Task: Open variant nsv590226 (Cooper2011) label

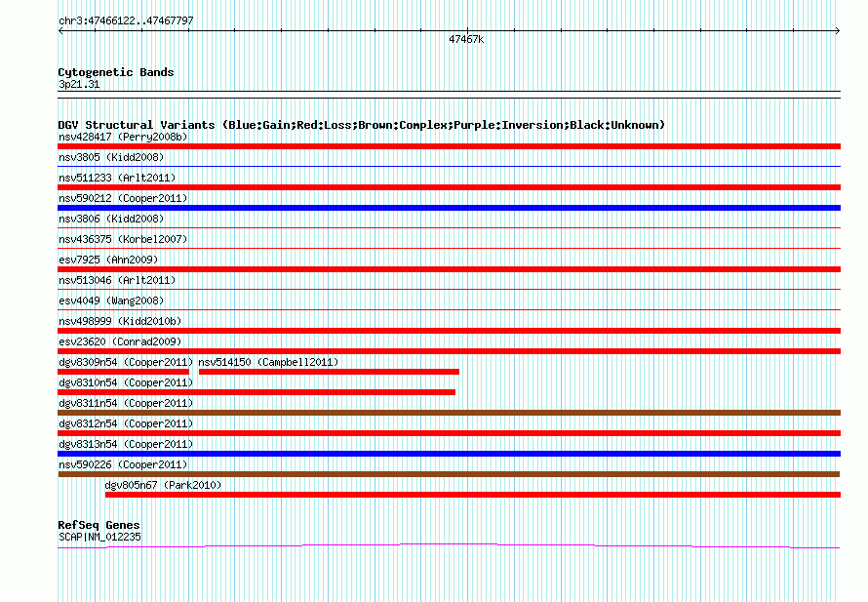Action: click(x=123, y=464)
